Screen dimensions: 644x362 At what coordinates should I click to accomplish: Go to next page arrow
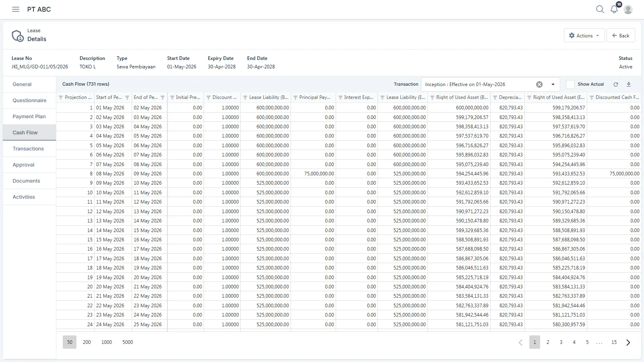coord(628,342)
